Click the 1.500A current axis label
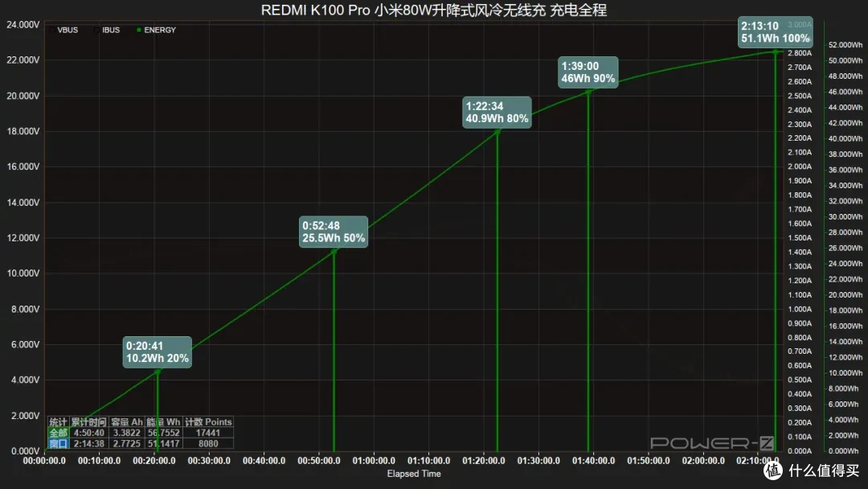This screenshot has width=868, height=489. click(800, 237)
